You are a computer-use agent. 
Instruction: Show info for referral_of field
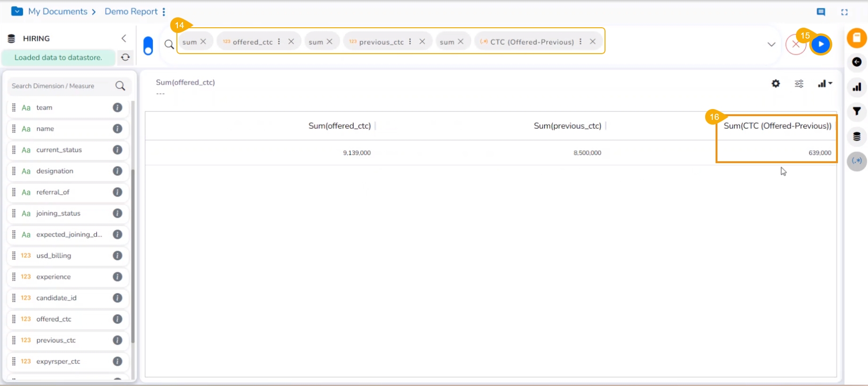click(x=118, y=192)
